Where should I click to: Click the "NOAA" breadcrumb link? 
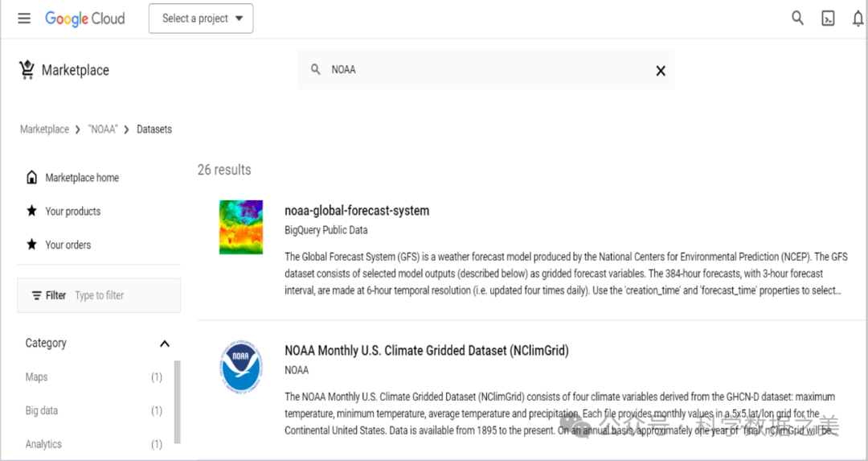tap(103, 130)
